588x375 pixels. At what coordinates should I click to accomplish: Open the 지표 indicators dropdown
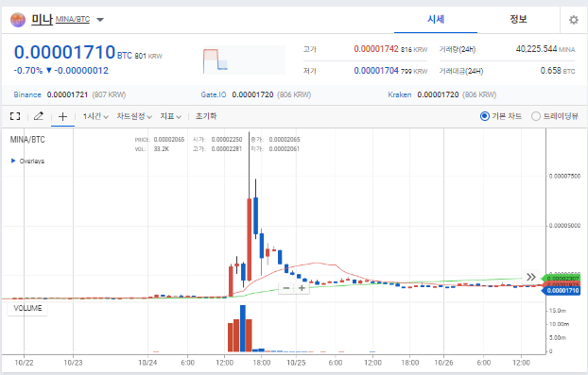170,116
